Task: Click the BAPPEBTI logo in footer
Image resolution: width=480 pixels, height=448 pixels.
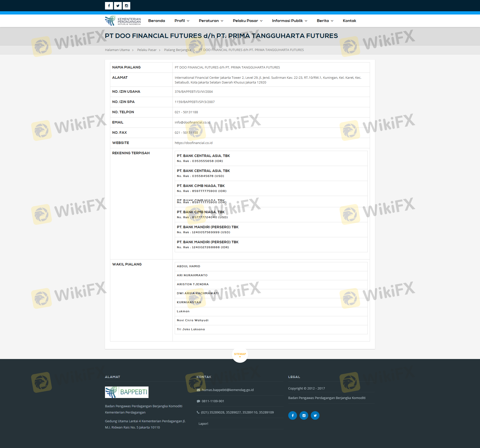Action: pos(126,392)
